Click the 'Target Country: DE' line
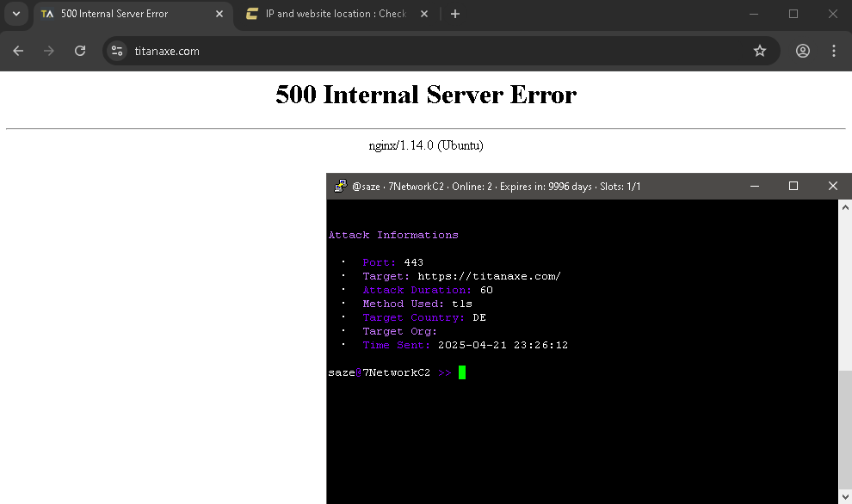The image size is (852, 504). coord(424,317)
